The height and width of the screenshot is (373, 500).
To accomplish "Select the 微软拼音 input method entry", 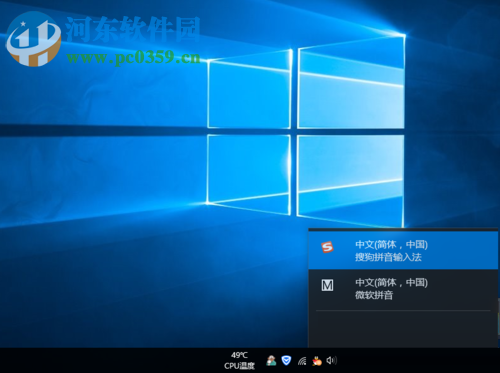I will point(403,289).
